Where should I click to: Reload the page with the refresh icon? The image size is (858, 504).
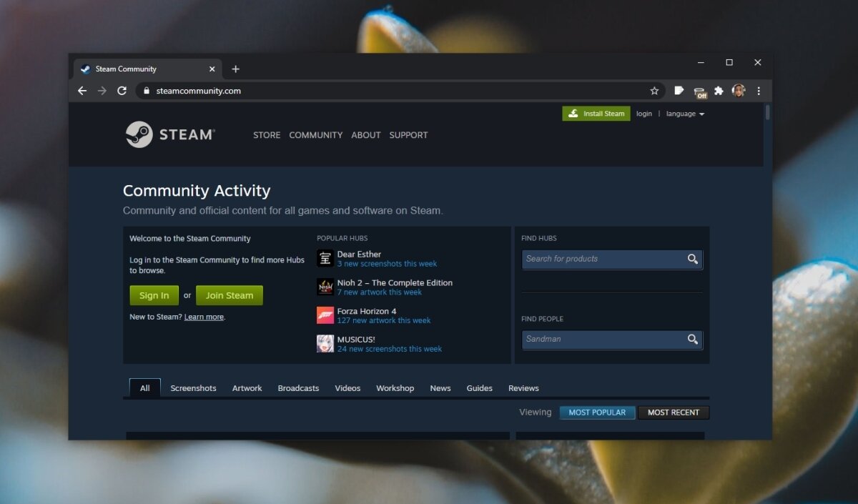coord(122,91)
